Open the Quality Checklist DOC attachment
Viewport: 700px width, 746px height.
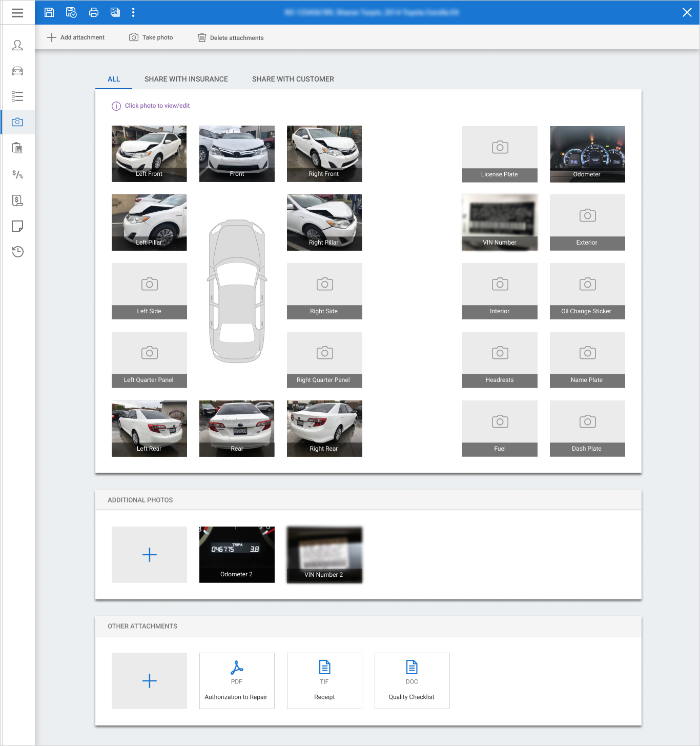(412, 681)
